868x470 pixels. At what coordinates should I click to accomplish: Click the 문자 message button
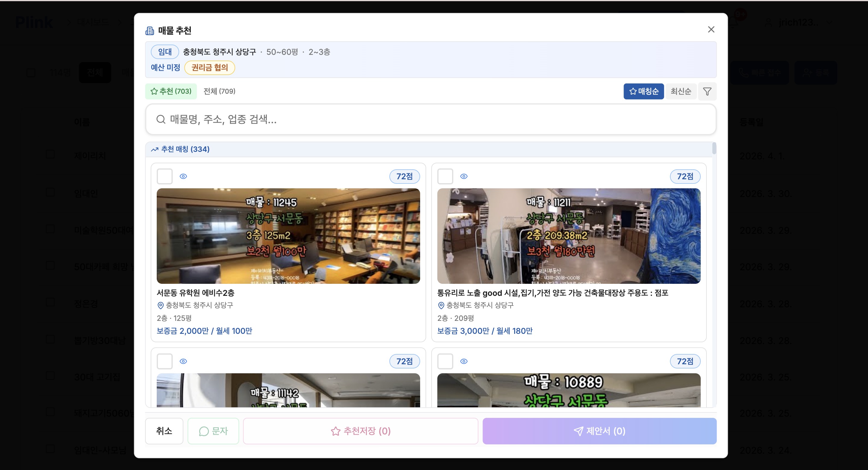[x=213, y=431]
